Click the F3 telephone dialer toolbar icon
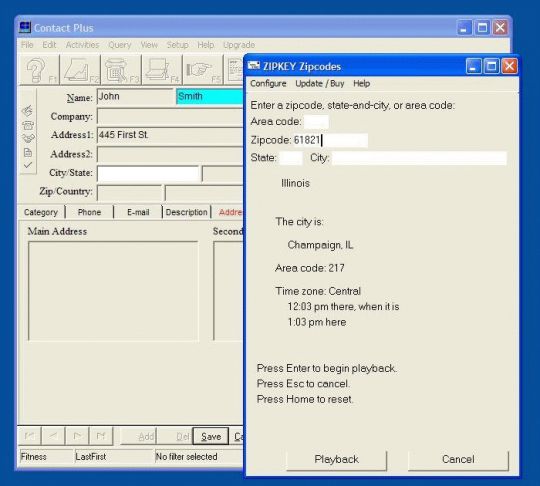Screen dimensions: 540x486 [121, 70]
